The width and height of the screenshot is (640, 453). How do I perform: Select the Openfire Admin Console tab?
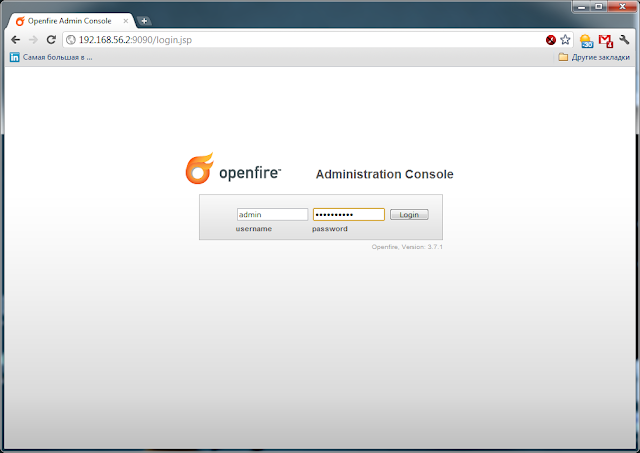[70, 21]
